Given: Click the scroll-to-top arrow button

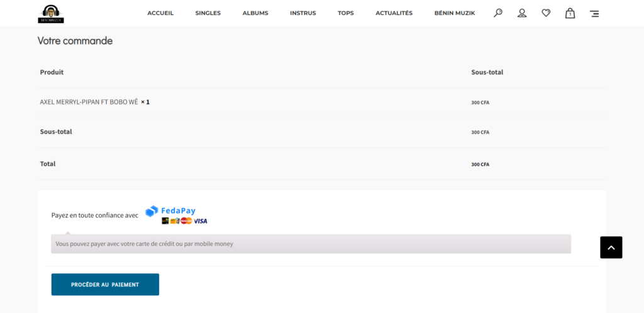Looking at the screenshot, I should click(x=611, y=248).
